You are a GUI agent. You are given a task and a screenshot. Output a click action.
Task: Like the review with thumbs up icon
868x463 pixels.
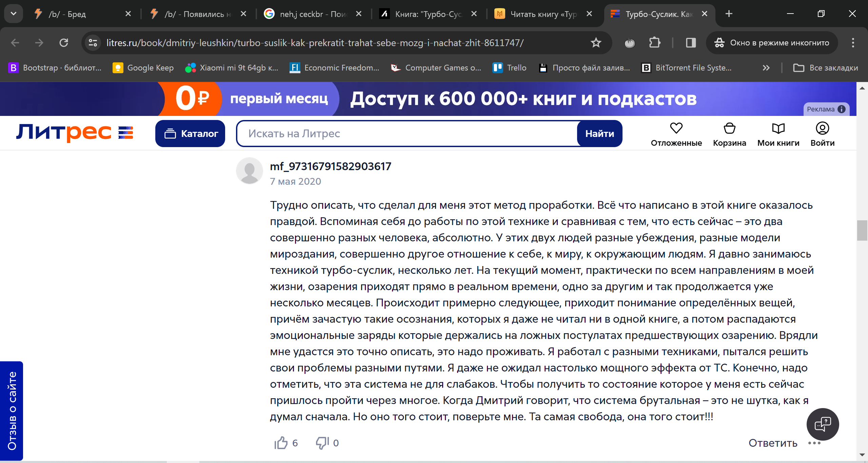click(281, 443)
